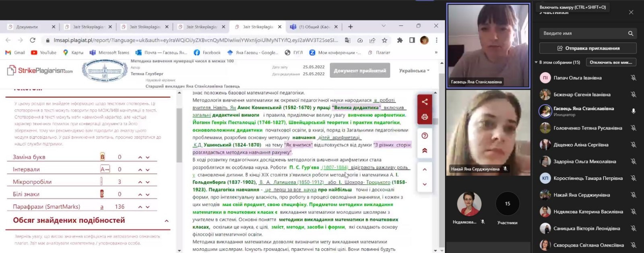The image size is (644, 253).
Task: Click up arrow in Заміна букв row
Action: click(x=140, y=158)
